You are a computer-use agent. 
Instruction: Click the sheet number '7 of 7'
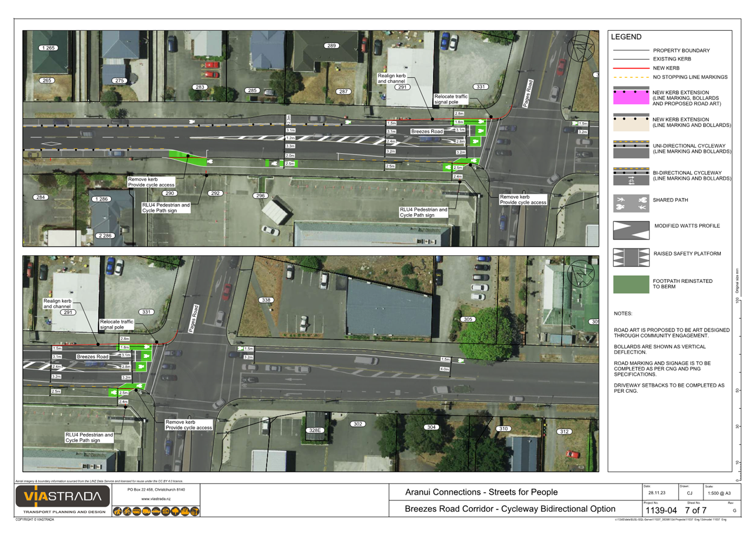click(x=695, y=510)
